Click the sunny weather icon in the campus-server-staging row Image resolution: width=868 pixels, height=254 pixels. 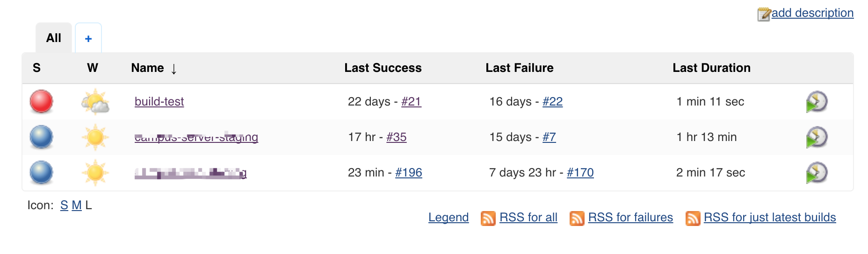(x=95, y=137)
